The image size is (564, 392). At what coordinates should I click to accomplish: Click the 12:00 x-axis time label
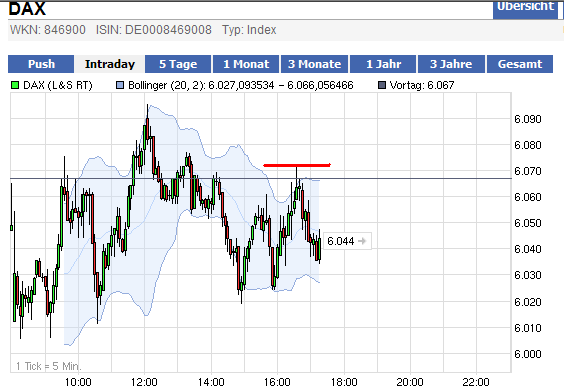[144, 382]
